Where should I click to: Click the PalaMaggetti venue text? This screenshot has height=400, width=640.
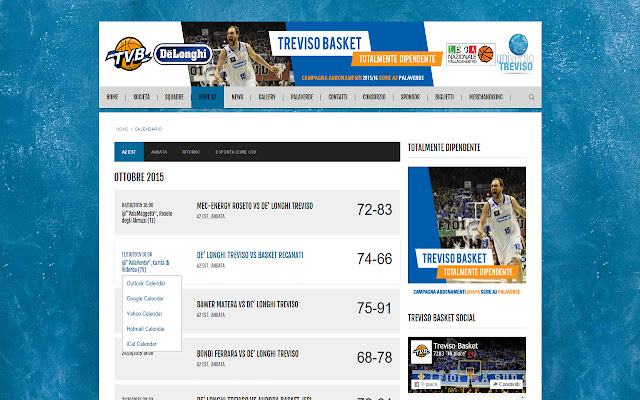click(147, 217)
